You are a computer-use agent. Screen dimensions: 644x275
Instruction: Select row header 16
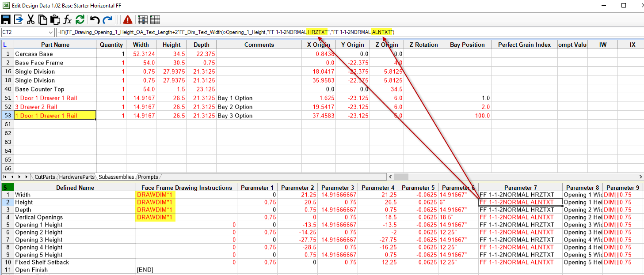8,72
